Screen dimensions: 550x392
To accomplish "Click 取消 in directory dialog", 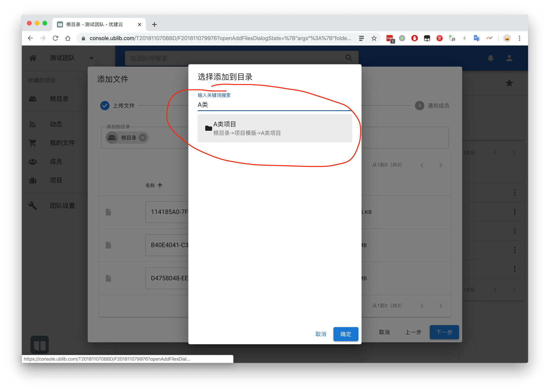I will tap(321, 334).
